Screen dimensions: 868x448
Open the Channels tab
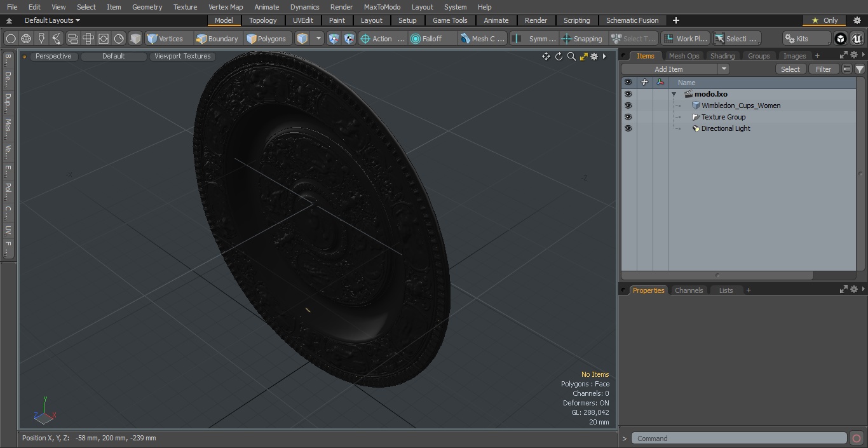pos(689,290)
